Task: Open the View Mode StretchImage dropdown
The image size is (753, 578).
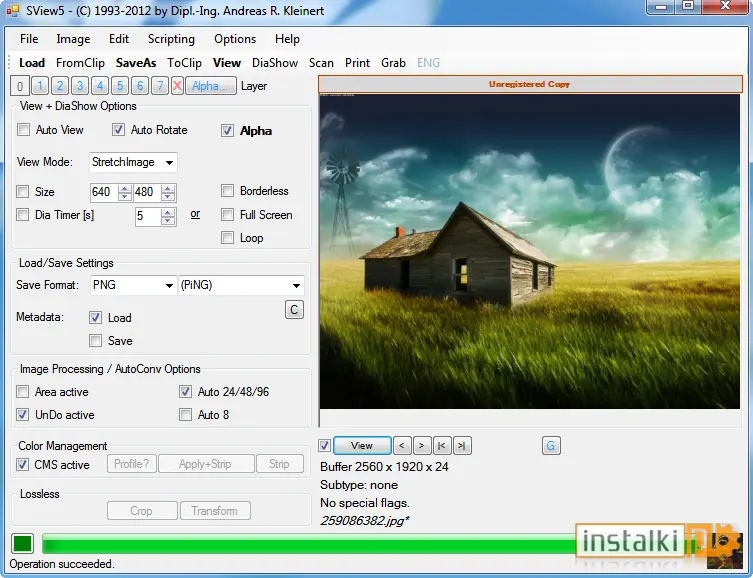Action: [133, 162]
